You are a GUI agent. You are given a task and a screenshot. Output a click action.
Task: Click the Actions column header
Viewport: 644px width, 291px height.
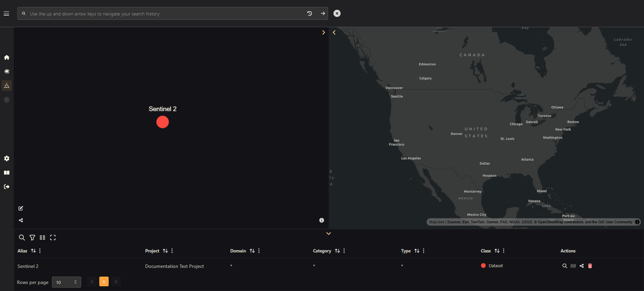pyautogui.click(x=568, y=251)
